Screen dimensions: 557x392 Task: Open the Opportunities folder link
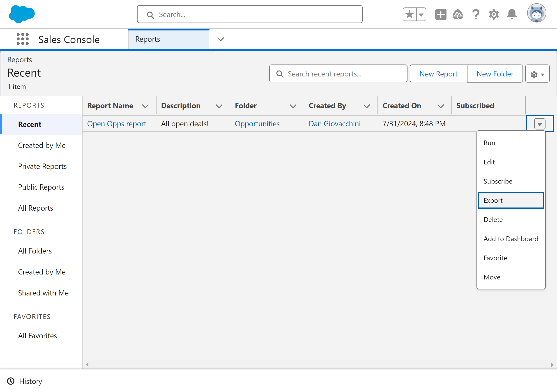tap(257, 124)
